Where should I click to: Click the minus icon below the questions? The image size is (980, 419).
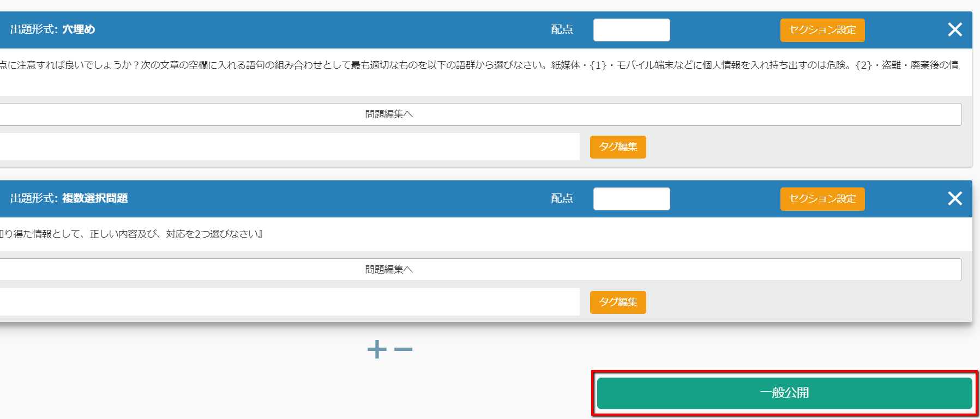pos(403,349)
